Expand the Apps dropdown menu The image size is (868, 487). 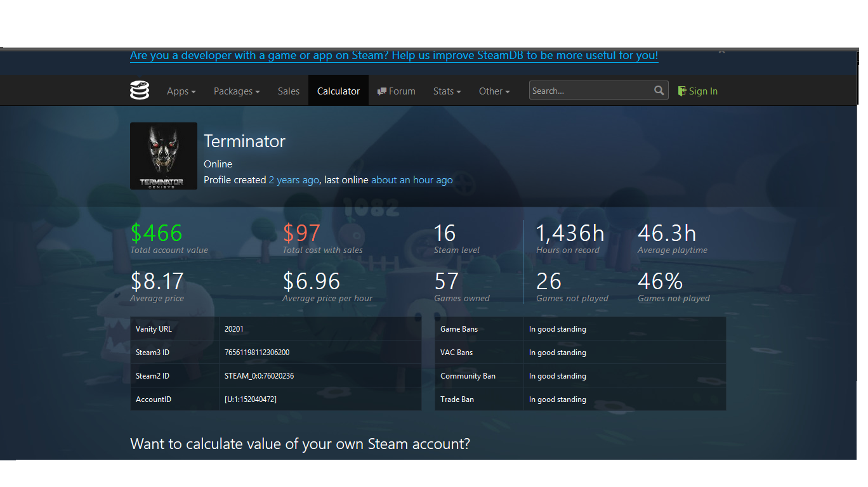click(181, 91)
